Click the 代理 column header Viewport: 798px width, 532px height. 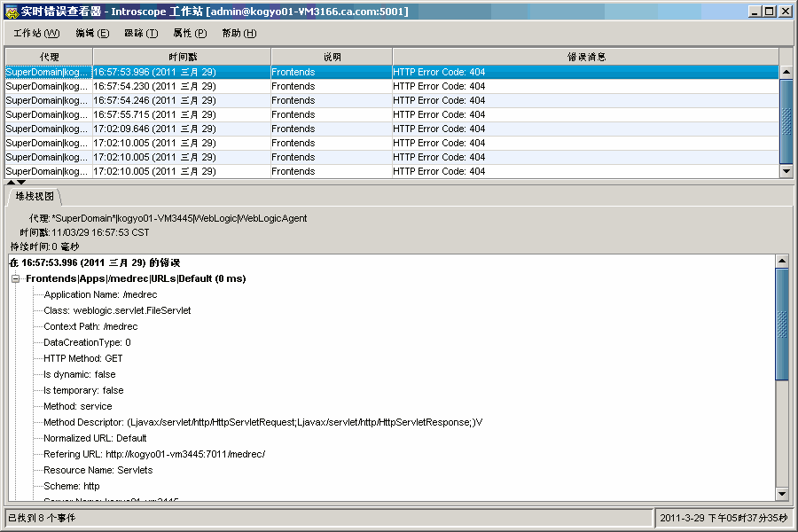tap(49, 57)
